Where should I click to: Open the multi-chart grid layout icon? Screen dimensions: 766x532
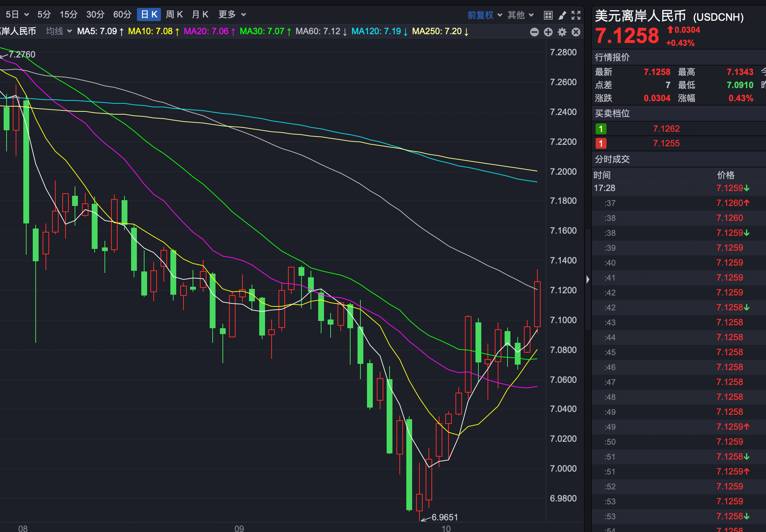click(x=548, y=15)
